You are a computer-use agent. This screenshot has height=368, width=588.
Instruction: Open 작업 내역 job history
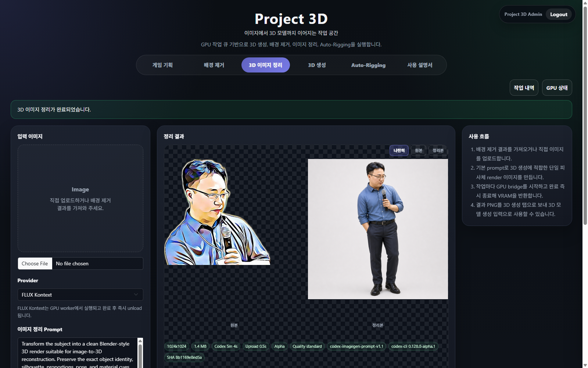pos(524,88)
